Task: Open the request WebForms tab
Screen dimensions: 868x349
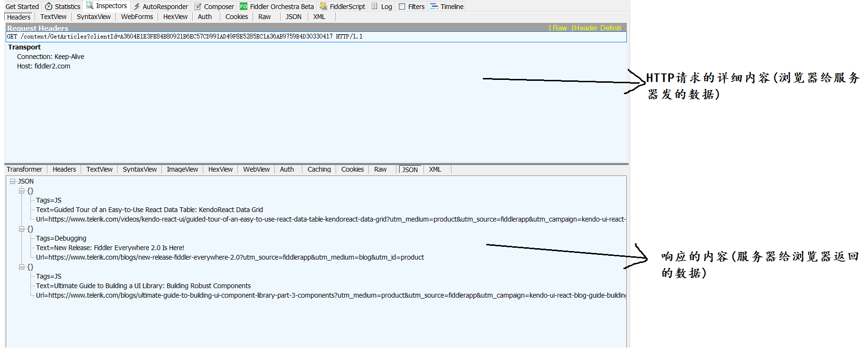Action: pyautogui.click(x=137, y=17)
